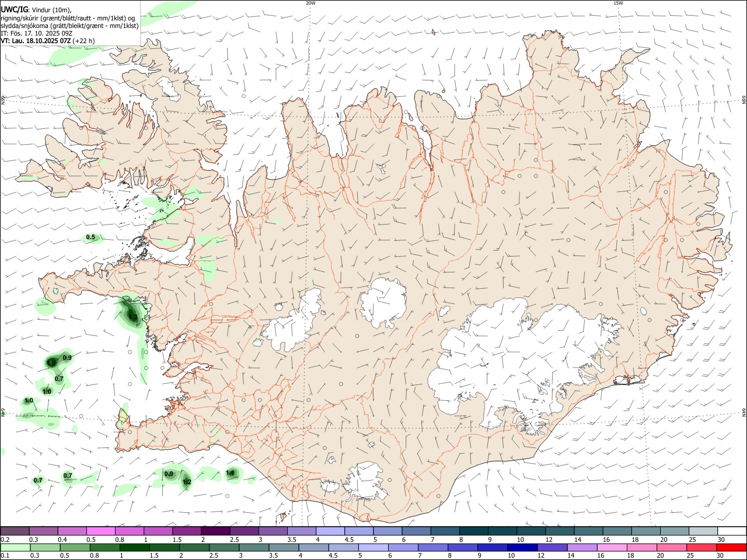747x560 pixels.
Task: Select the white snow swatch after label 30
Action: (731, 531)
